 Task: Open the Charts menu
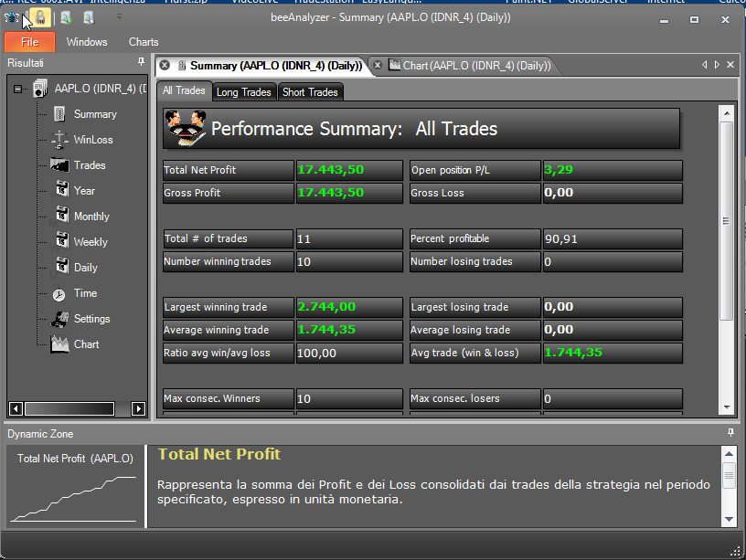click(144, 42)
